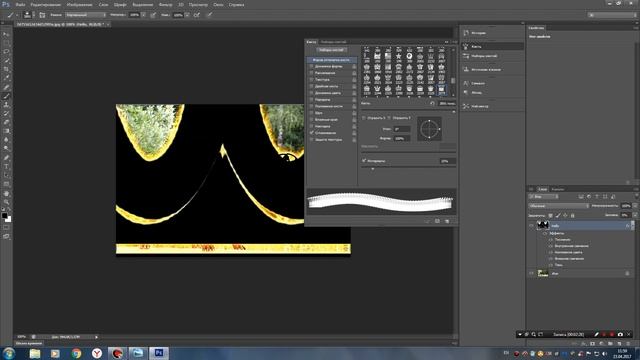The image size is (640, 360).
Task: Open the История panel icon
Action: click(466, 33)
